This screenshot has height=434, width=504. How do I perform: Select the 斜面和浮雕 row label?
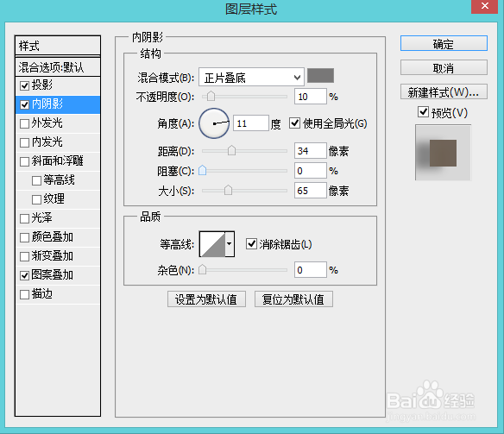coord(58,161)
